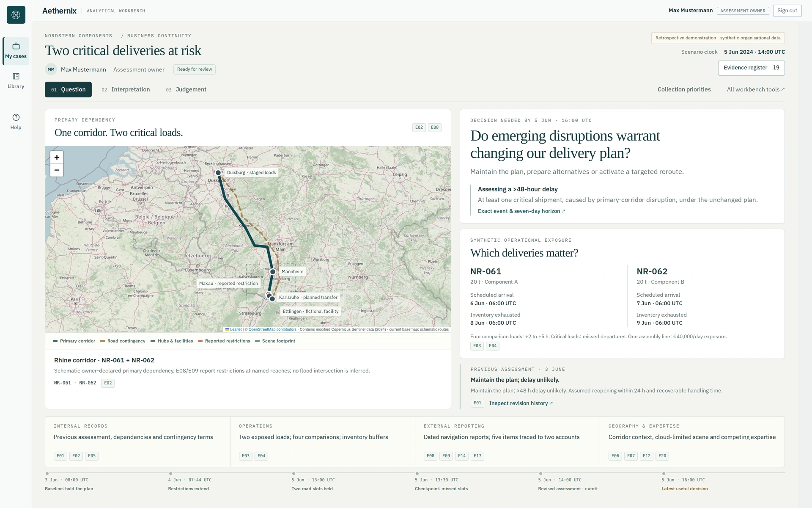Select the 4 Jun 07:44 UTC timeline marker
Image resolution: width=812 pixels, height=508 pixels.
[x=170, y=474]
